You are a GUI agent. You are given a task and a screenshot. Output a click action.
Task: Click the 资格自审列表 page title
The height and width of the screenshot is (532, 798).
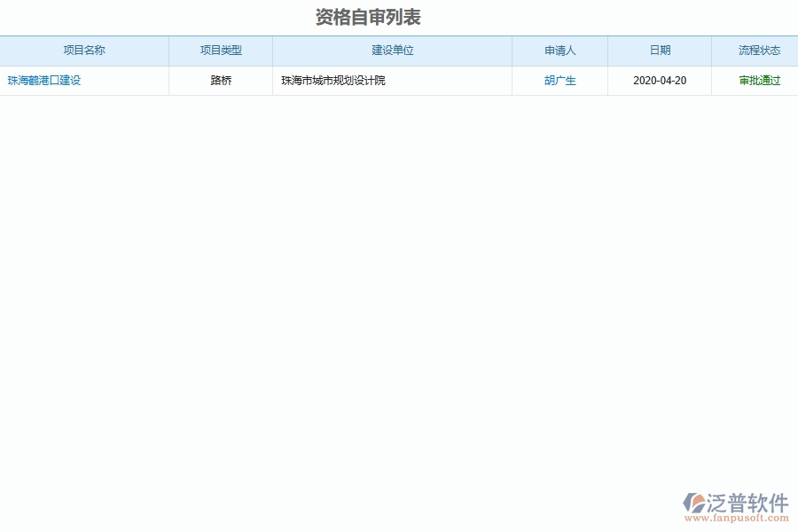pyautogui.click(x=370, y=16)
